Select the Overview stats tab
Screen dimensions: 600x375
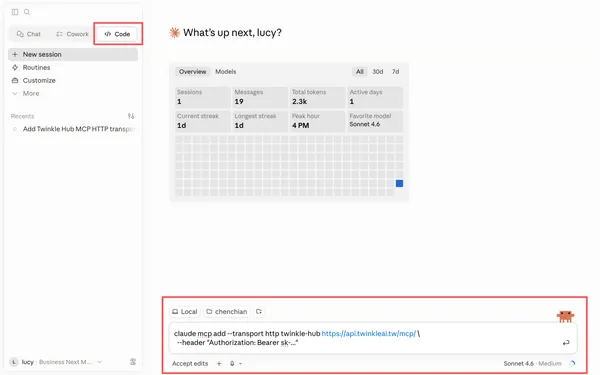tap(192, 72)
